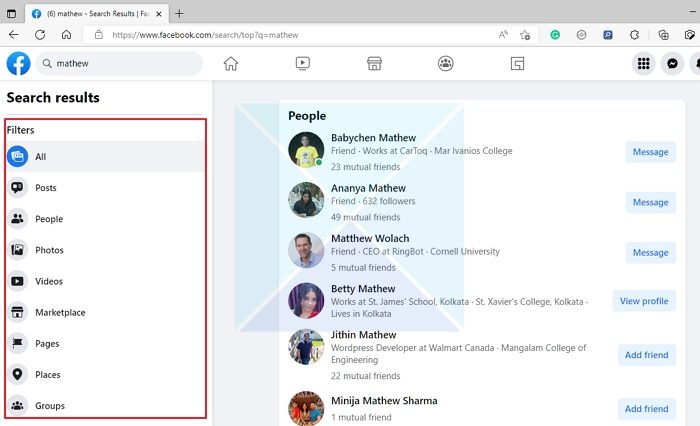Open Minija Mathew Sharma name link
Screen dimensions: 700x426
(384, 401)
